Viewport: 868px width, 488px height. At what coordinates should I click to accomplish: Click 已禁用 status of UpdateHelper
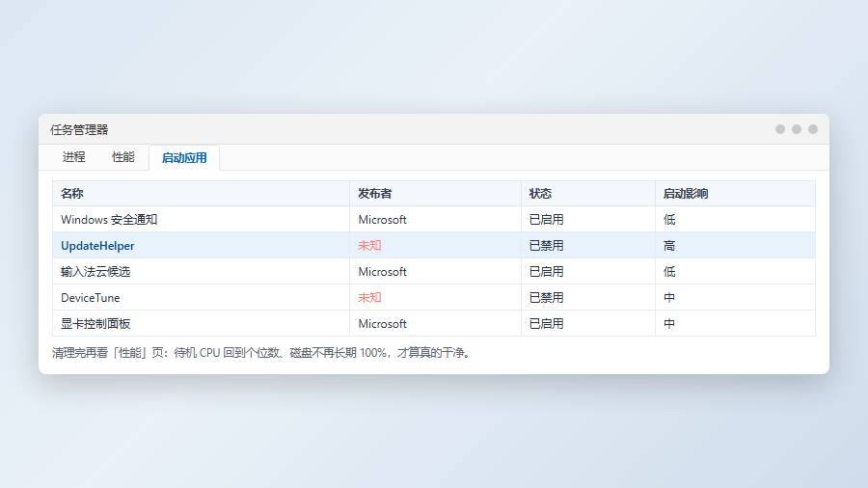coord(547,246)
